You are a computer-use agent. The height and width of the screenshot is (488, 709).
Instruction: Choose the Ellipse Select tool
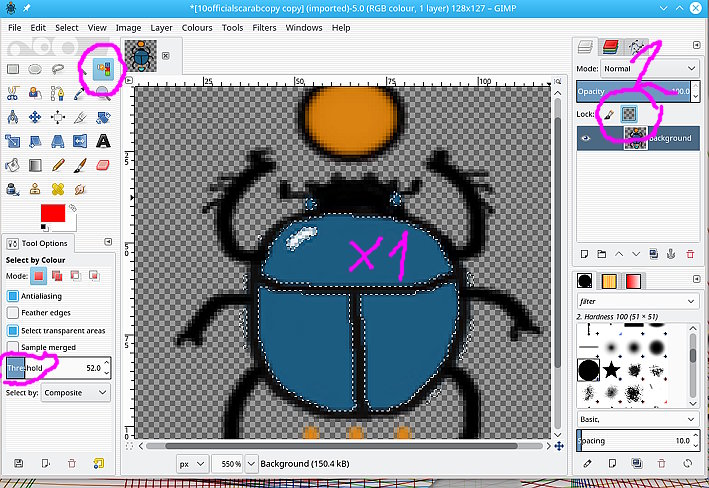35,69
